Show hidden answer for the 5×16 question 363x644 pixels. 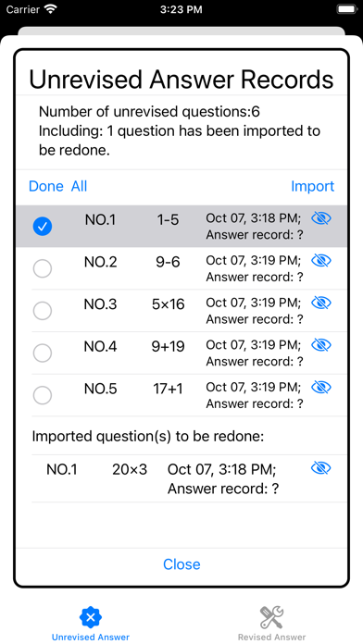click(321, 303)
